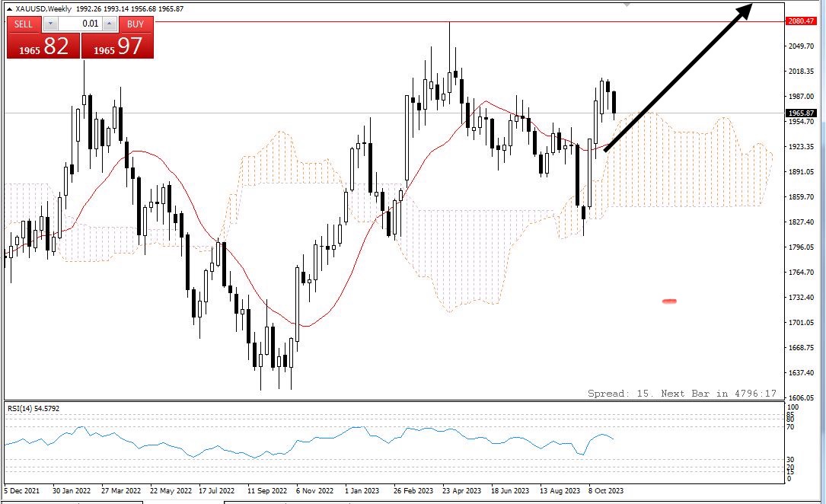This screenshot has width=826, height=504.
Task: Click the 11 Sep 2022 date label
Action: point(267,491)
